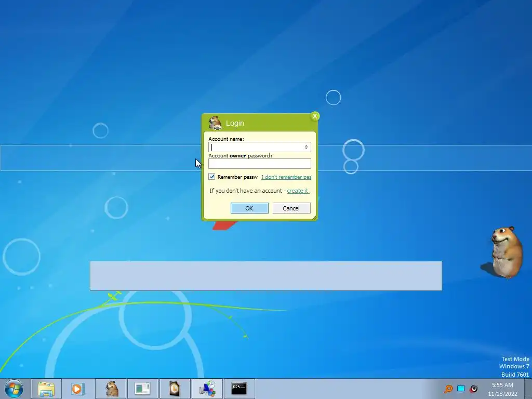Click the Show desktop strip on the taskbar
The height and width of the screenshot is (399, 532).
528,389
